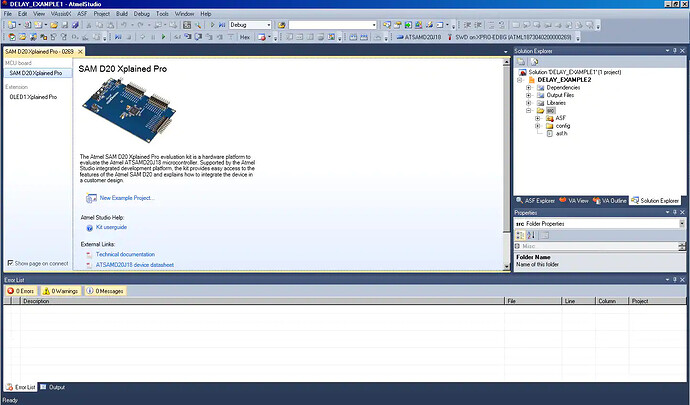
Task: Switch to the ASF Explorer tab
Action: click(536, 201)
